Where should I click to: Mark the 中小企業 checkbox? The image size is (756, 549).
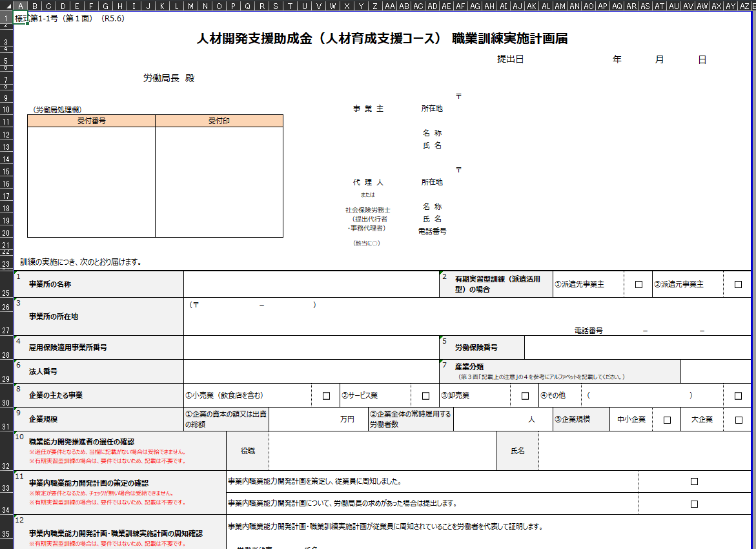pyautogui.click(x=667, y=420)
